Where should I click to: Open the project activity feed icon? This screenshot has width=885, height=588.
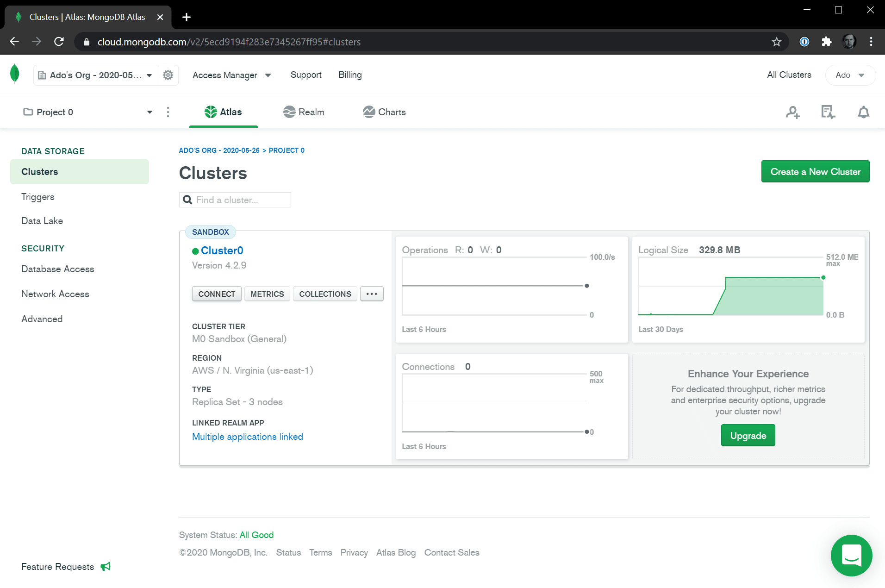828,112
